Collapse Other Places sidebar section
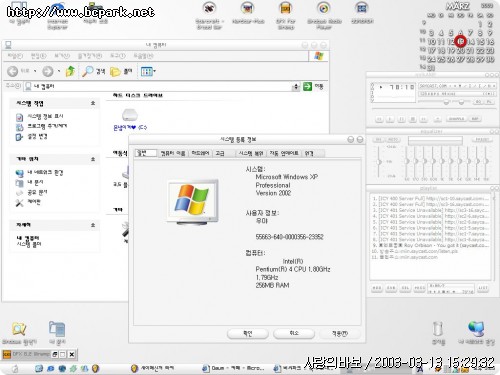Image resolution: width=500 pixels, height=375 pixels. click(x=93, y=159)
